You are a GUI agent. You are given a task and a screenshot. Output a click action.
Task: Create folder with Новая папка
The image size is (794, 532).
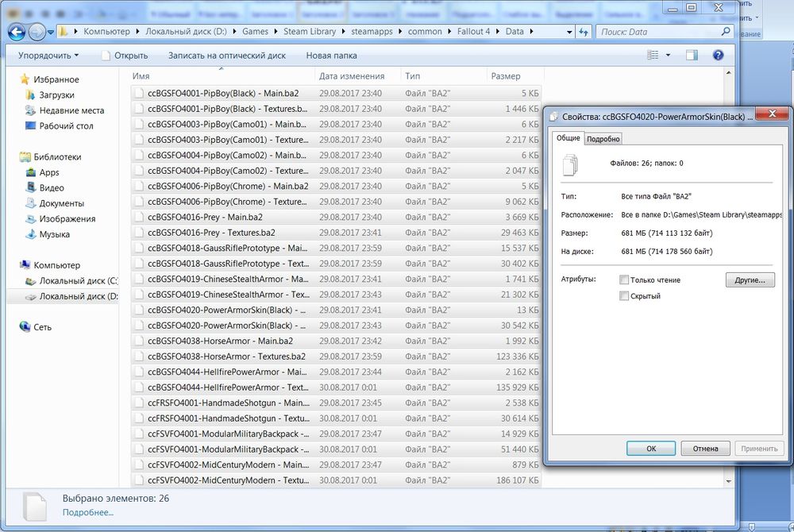click(331, 56)
